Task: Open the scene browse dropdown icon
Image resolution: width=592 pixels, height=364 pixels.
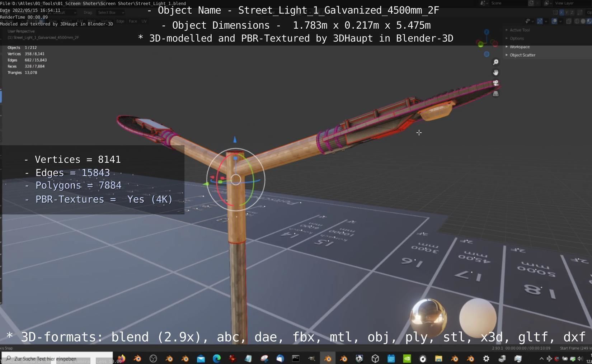Action: [484, 3]
